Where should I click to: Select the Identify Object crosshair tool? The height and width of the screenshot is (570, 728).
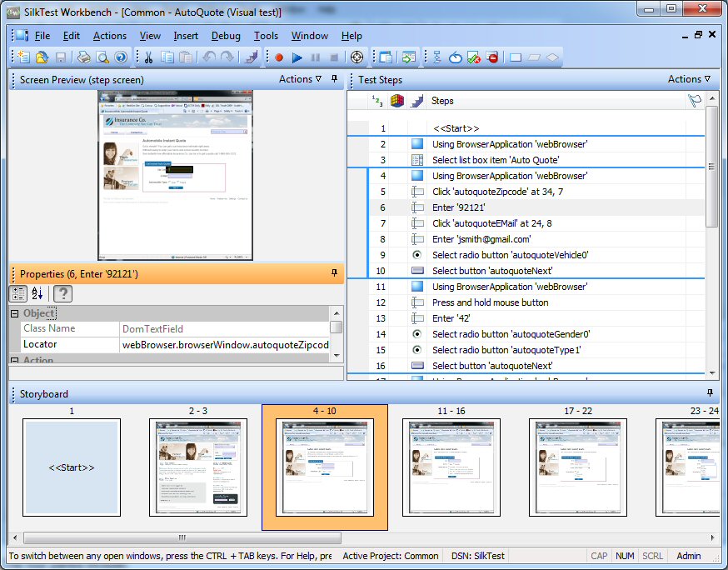[x=357, y=57]
